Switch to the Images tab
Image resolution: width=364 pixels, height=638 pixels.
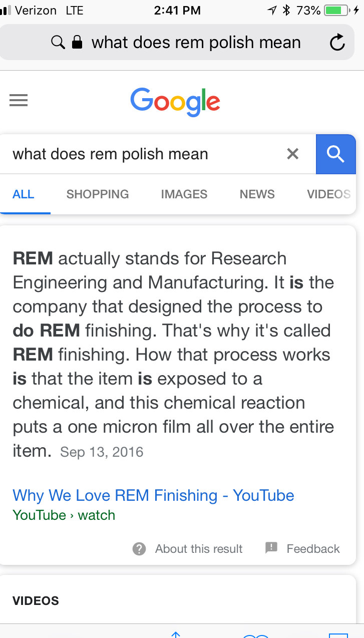point(184,194)
